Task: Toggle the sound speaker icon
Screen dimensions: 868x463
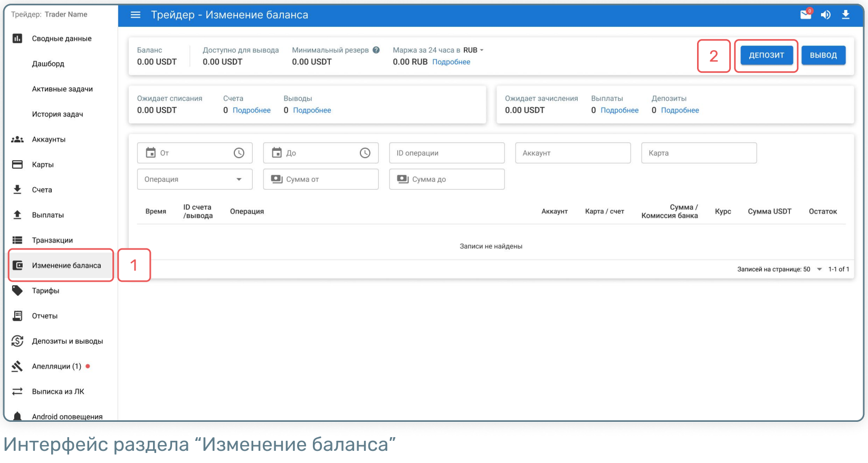Action: [x=825, y=15]
